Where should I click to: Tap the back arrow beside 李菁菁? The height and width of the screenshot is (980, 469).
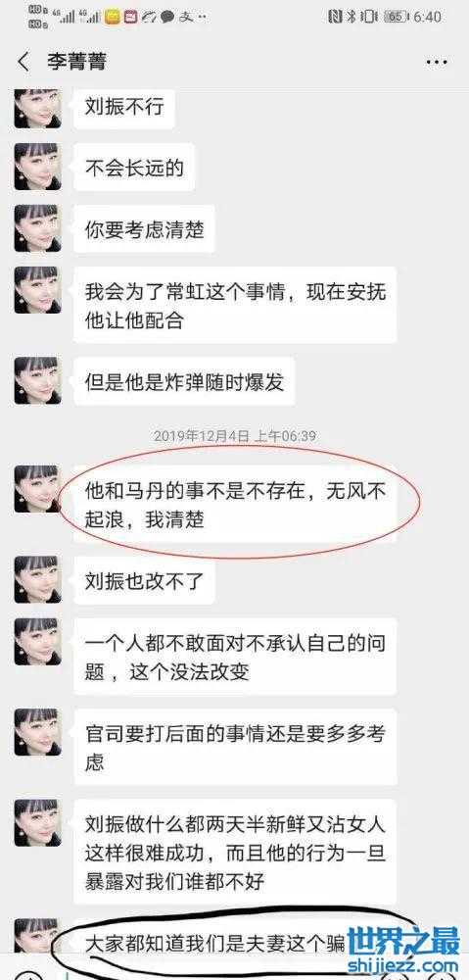point(23,62)
